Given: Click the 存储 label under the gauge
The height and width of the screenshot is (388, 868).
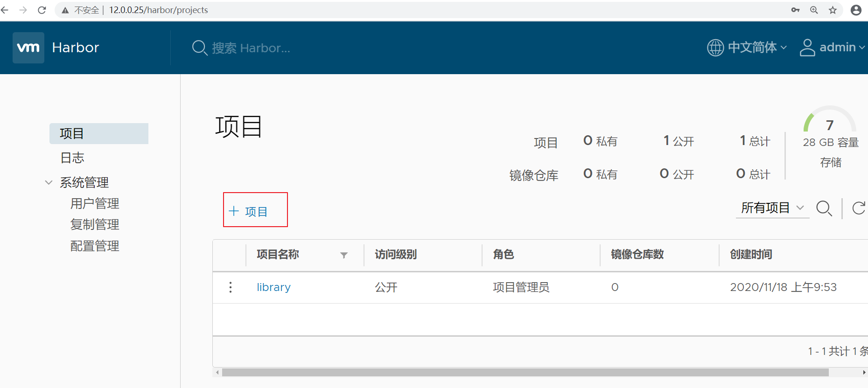Looking at the screenshot, I should [831, 162].
